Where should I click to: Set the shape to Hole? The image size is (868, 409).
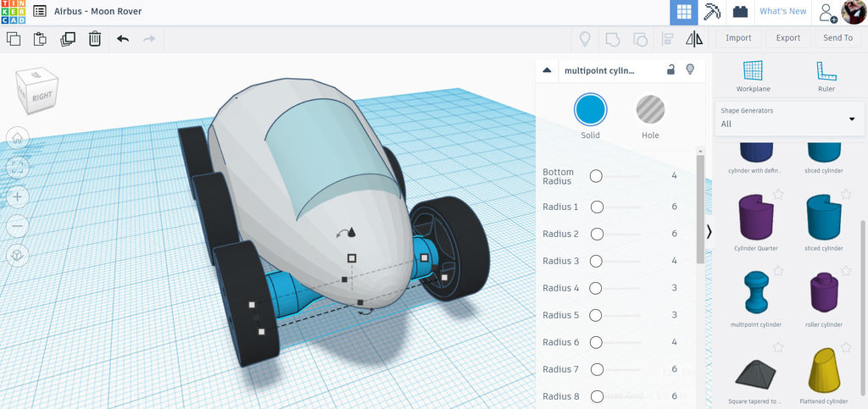coord(650,109)
